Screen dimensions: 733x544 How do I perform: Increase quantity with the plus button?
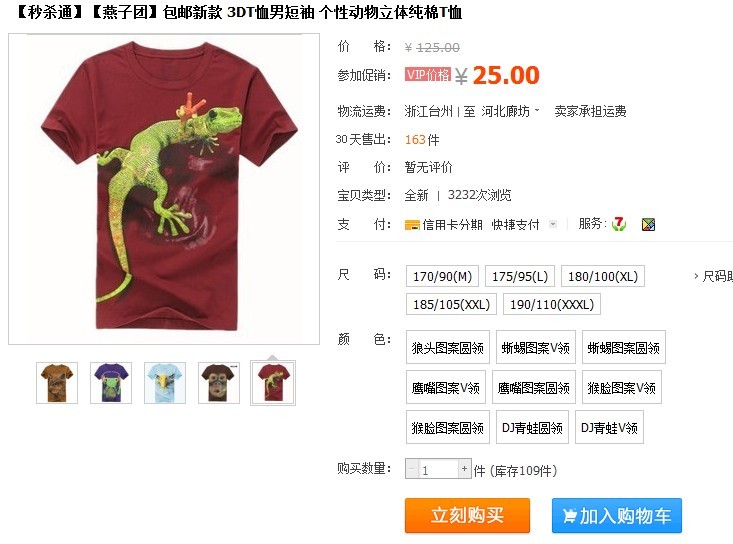pos(464,468)
